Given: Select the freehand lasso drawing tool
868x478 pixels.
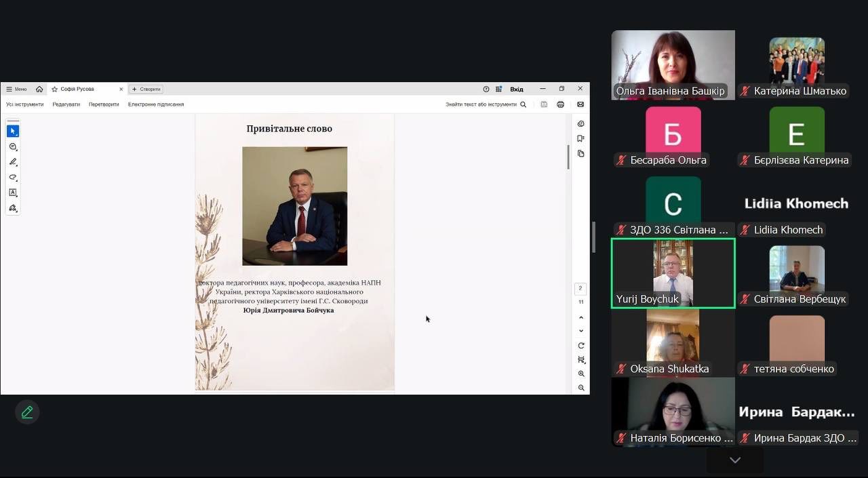Looking at the screenshot, I should (12, 178).
